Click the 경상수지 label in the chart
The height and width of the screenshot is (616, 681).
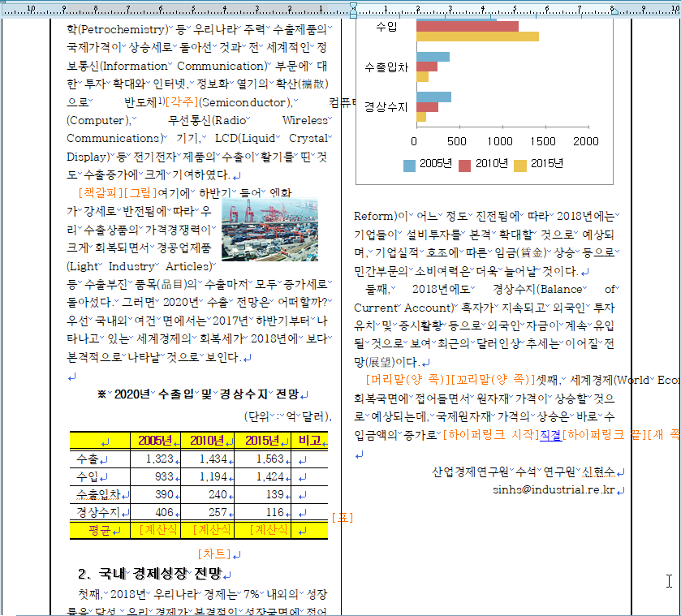click(x=386, y=106)
